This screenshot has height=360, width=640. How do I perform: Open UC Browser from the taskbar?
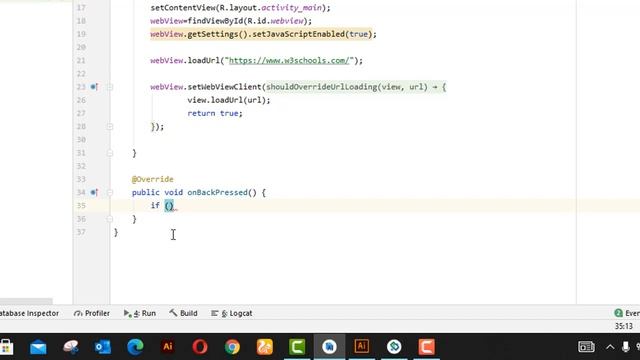(x=264, y=347)
